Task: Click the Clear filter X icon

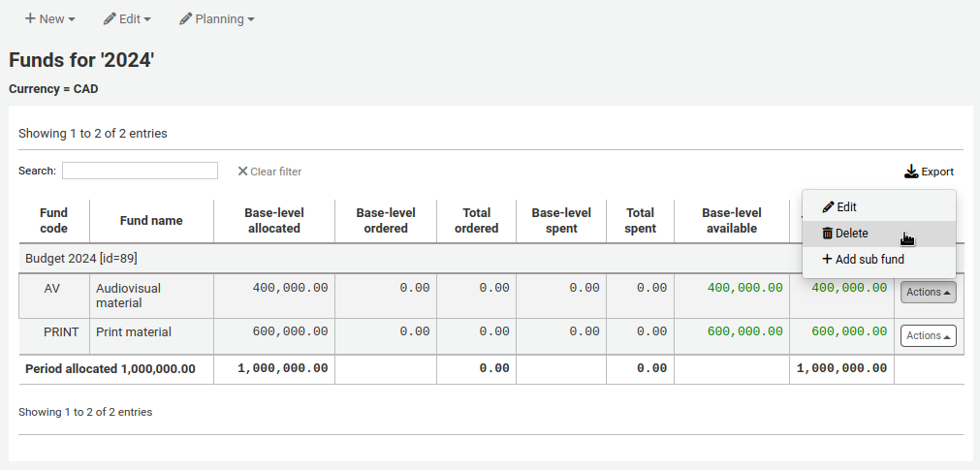Action: click(242, 172)
